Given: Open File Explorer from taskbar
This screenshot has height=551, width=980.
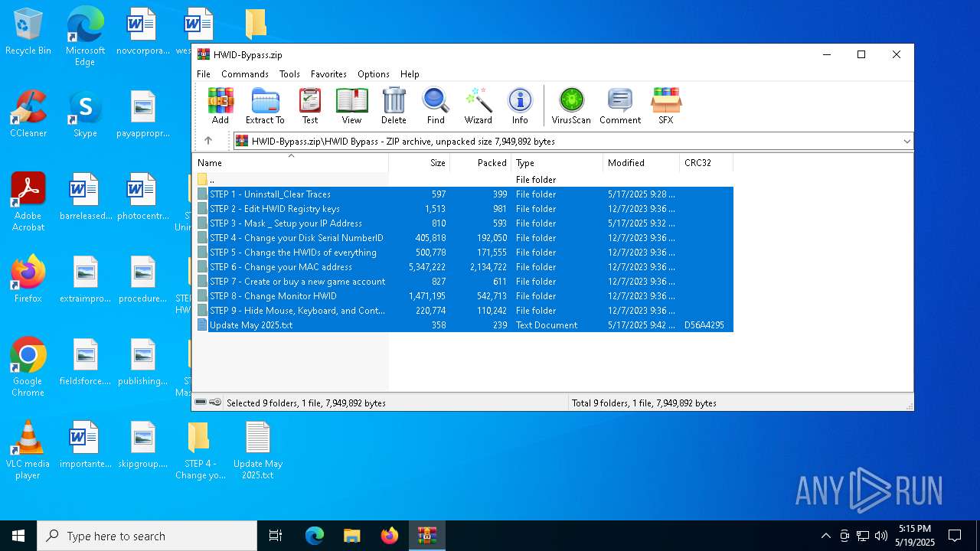Looking at the screenshot, I should 351,536.
